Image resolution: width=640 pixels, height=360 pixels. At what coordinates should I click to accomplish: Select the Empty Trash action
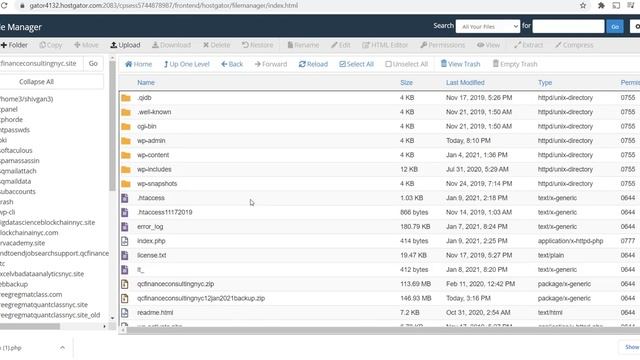pyautogui.click(x=515, y=64)
